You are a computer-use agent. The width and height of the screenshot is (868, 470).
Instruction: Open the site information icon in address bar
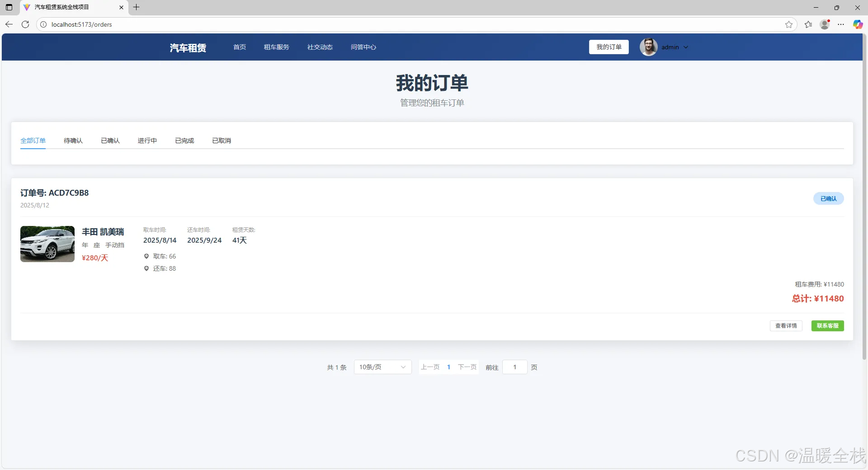coord(43,24)
